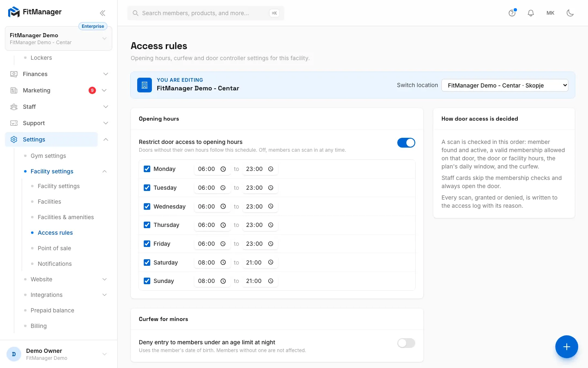This screenshot has width=588, height=368.
Task: Uncheck the Monday checkbox
Action: click(x=147, y=169)
